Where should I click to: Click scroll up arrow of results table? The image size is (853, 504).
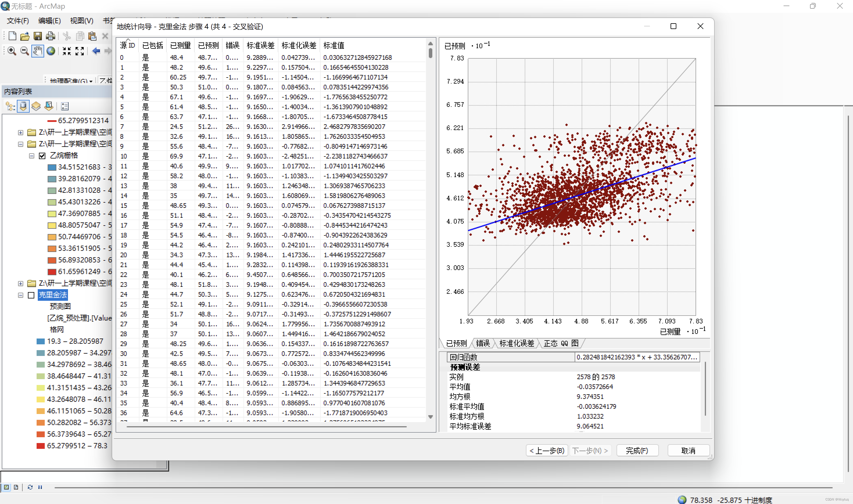(x=430, y=44)
